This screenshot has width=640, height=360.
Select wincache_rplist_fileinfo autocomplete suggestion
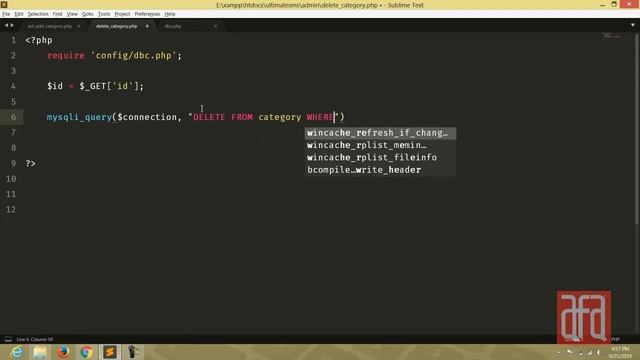[380, 158]
